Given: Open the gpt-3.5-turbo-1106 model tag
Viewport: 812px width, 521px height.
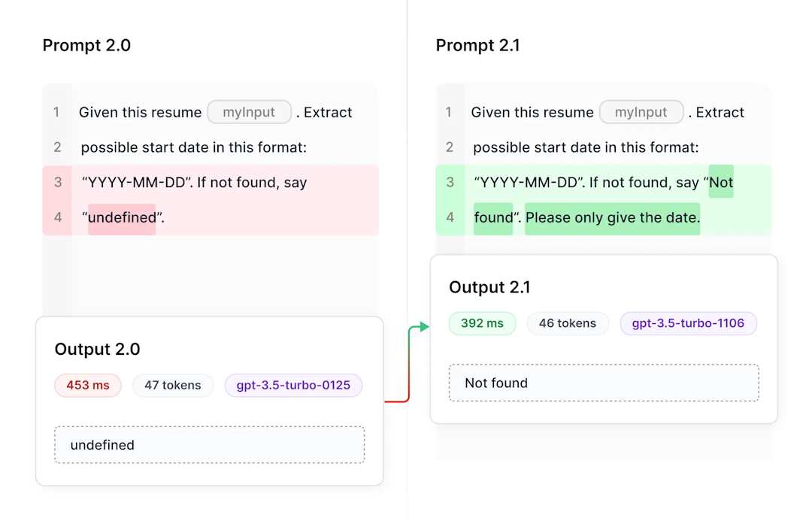Looking at the screenshot, I should 688,323.
